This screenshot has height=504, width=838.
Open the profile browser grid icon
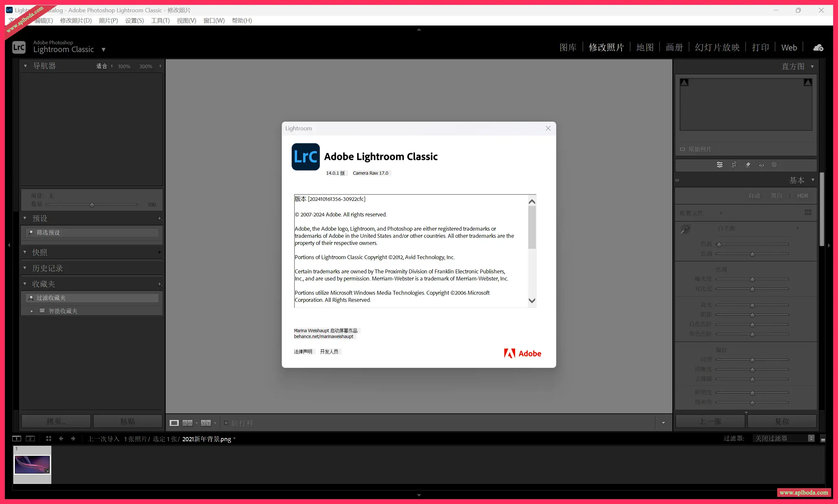pyautogui.click(x=808, y=212)
